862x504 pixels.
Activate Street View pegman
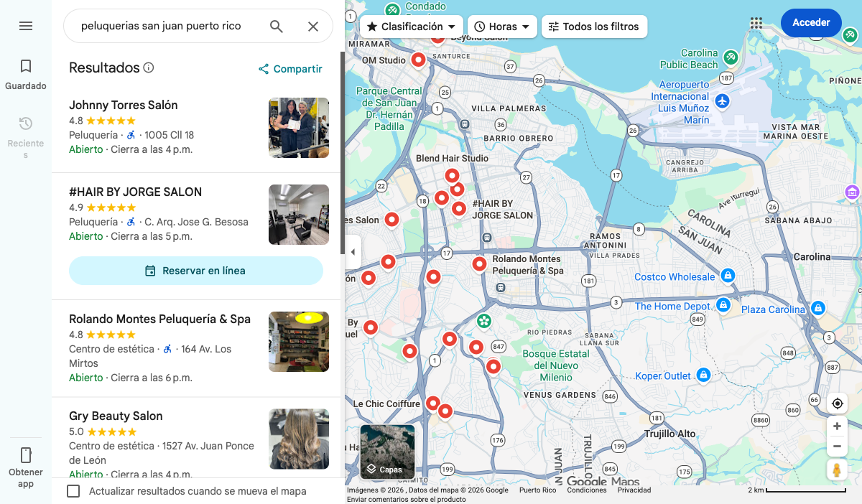pyautogui.click(x=837, y=470)
